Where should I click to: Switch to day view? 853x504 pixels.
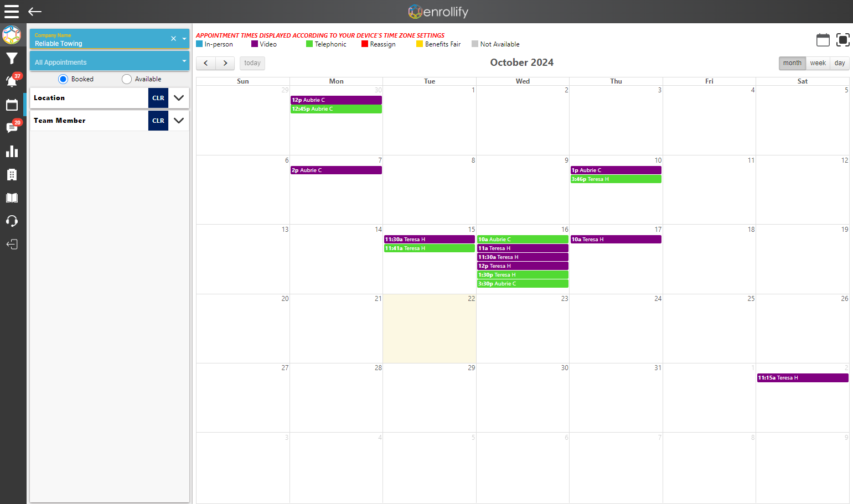tap(840, 63)
